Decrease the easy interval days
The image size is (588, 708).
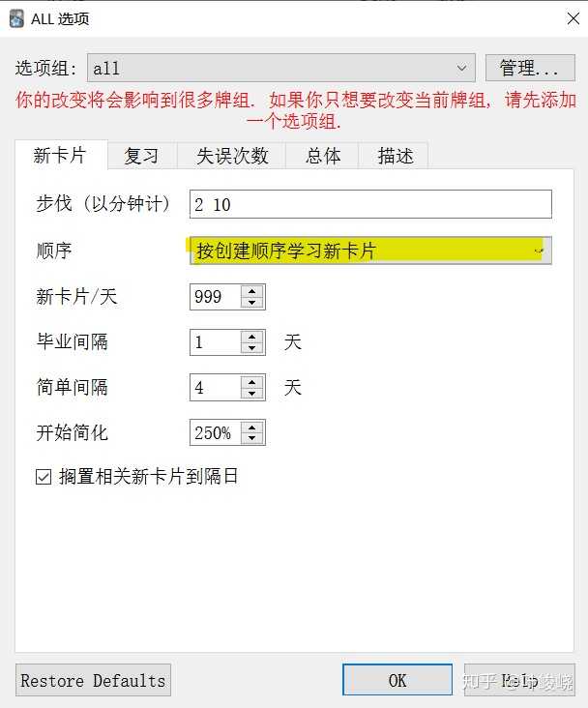[x=252, y=394]
